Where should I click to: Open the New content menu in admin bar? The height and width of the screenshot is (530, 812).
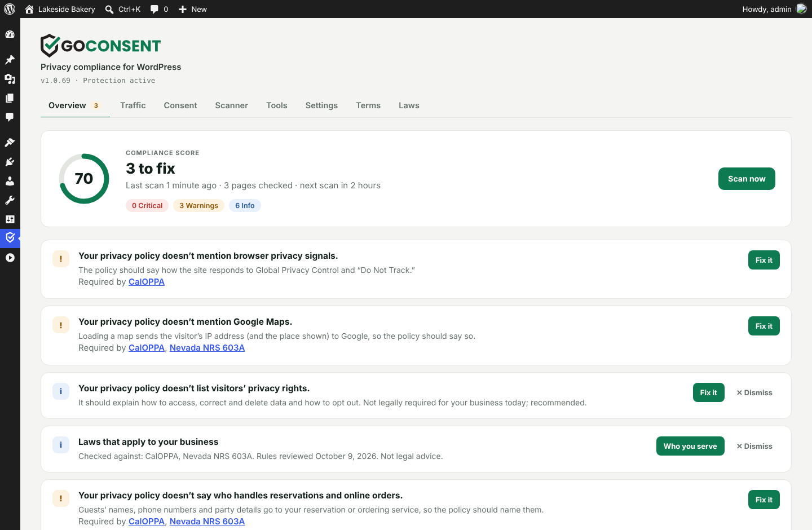tap(193, 9)
